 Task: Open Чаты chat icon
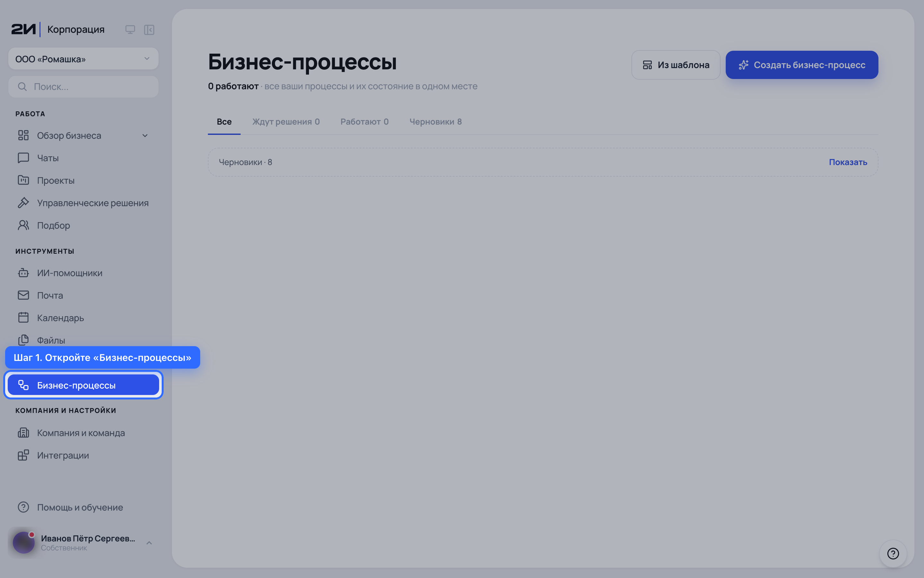pos(23,158)
